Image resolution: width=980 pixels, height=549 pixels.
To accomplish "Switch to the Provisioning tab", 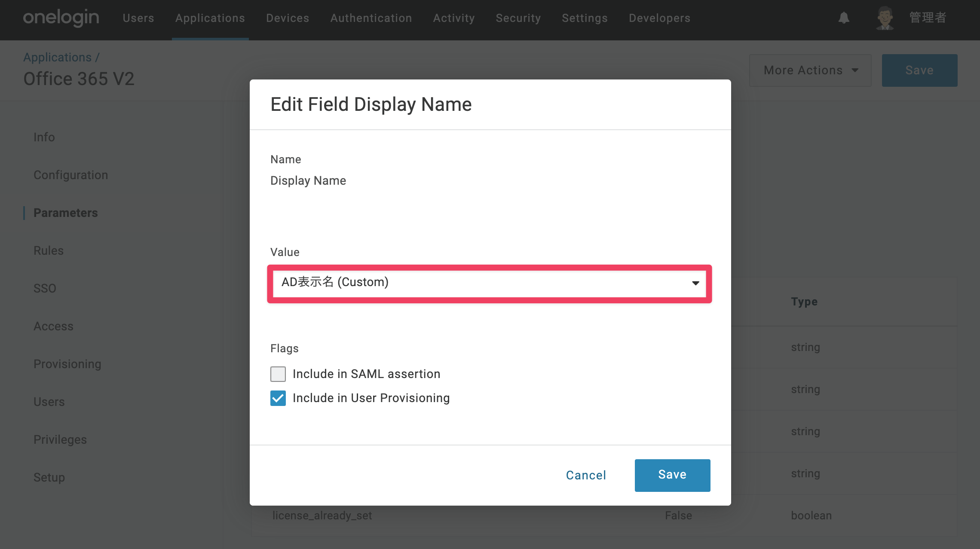I will (67, 364).
